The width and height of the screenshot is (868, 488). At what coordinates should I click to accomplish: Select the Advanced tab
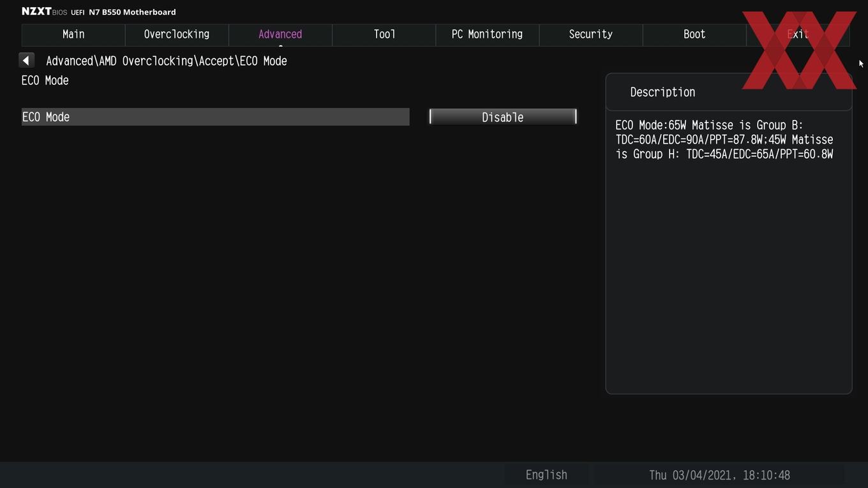[280, 34]
